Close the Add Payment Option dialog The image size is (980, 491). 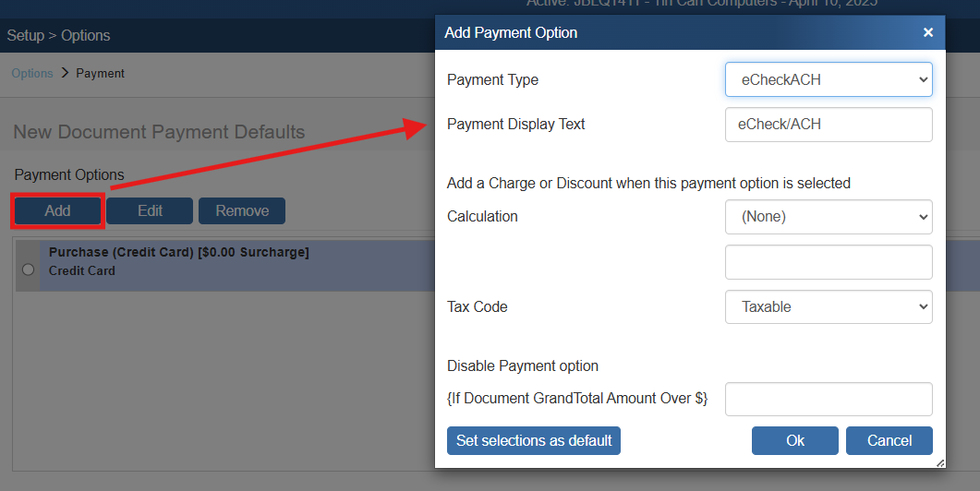pyautogui.click(x=928, y=33)
